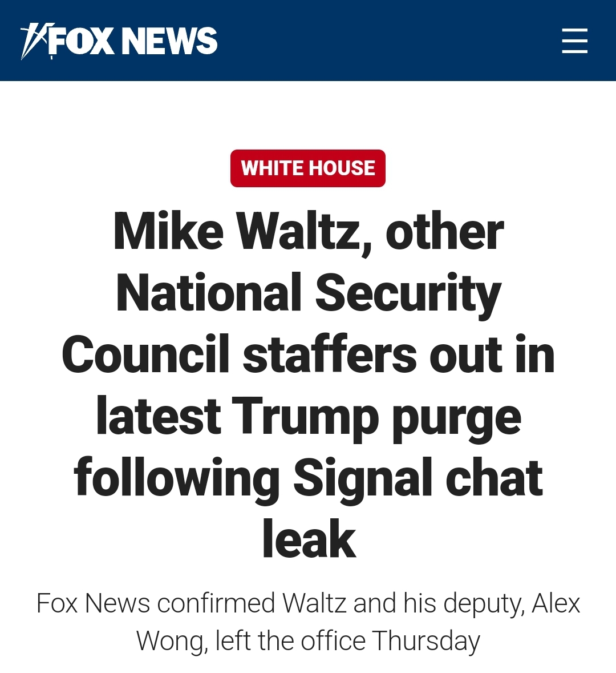The height and width of the screenshot is (673, 616).
Task: Click "Alex" in the subheadline
Action: [x=556, y=604]
